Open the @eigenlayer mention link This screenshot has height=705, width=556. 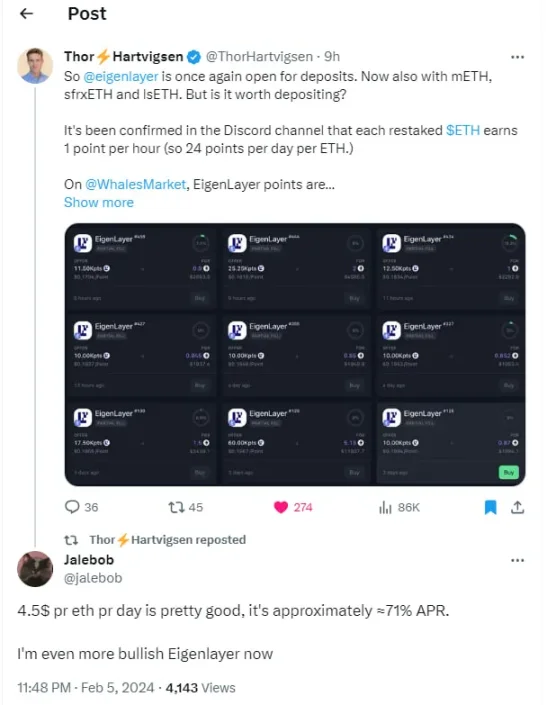coord(120,76)
